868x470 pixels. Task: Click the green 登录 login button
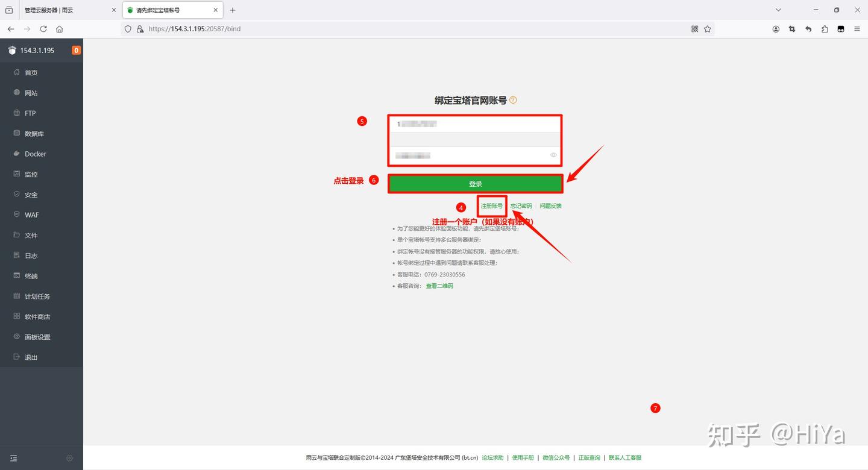[476, 184]
